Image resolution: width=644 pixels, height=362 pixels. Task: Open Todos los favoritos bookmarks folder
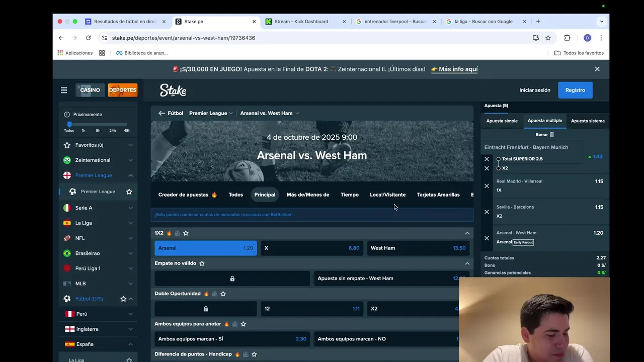579,53
